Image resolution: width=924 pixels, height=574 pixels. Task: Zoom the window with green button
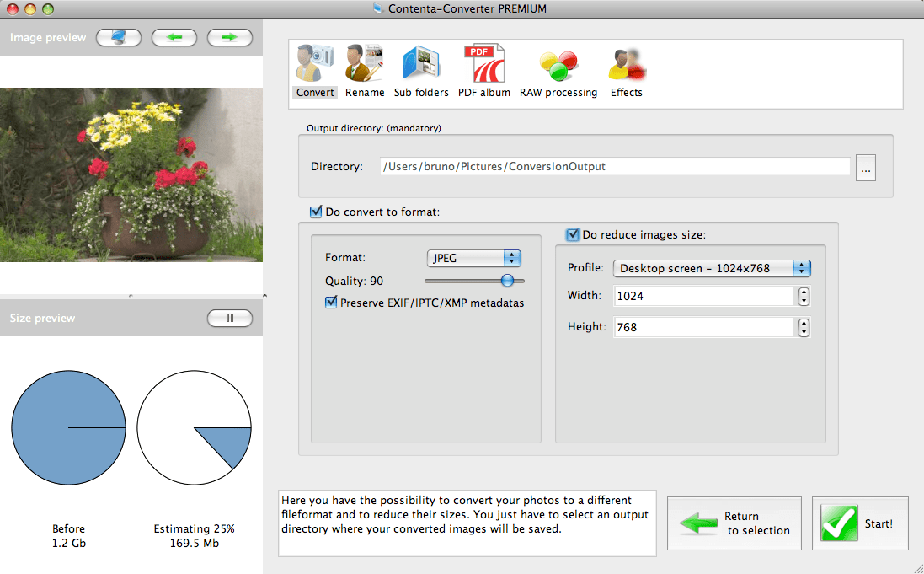pos(48,8)
